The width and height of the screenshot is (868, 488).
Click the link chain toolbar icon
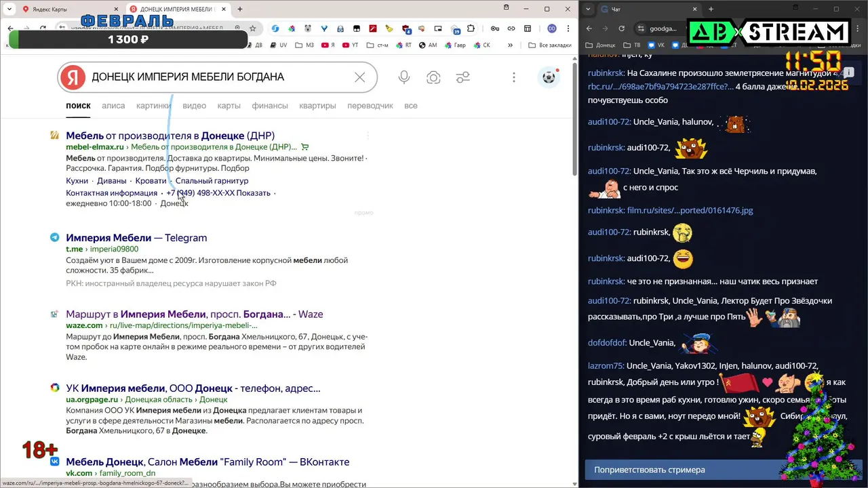(511, 28)
